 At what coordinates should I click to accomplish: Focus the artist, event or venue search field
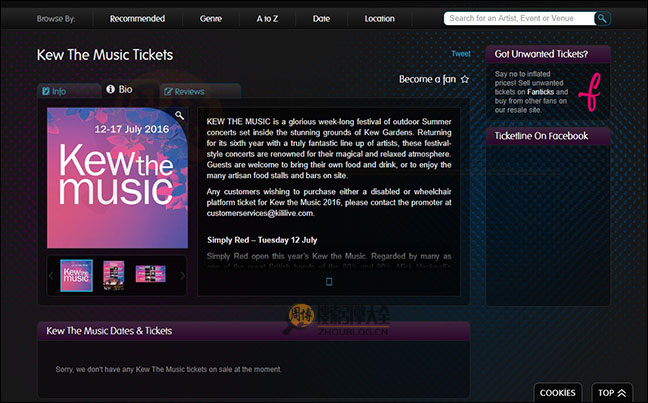coord(518,18)
